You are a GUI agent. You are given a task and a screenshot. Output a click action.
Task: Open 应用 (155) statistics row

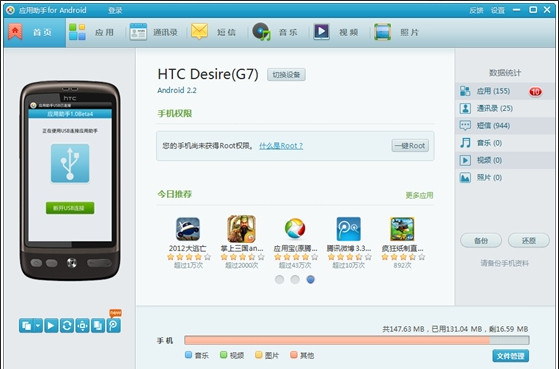coord(504,91)
